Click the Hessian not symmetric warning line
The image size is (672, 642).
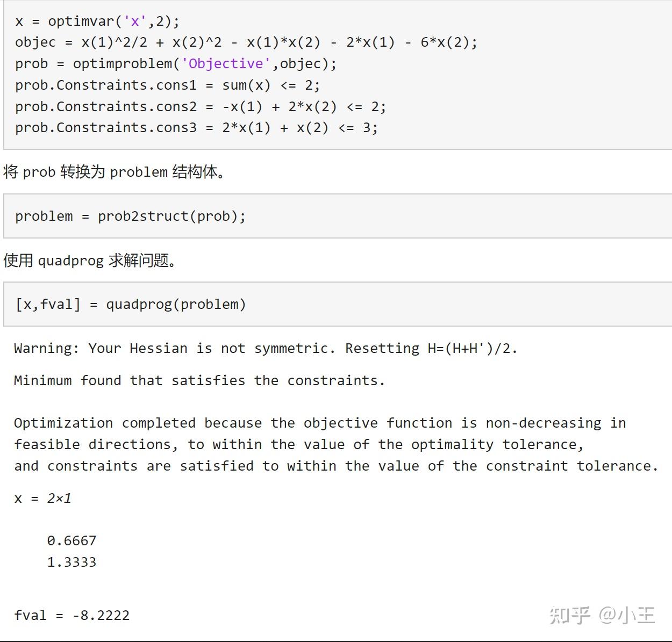pos(265,349)
